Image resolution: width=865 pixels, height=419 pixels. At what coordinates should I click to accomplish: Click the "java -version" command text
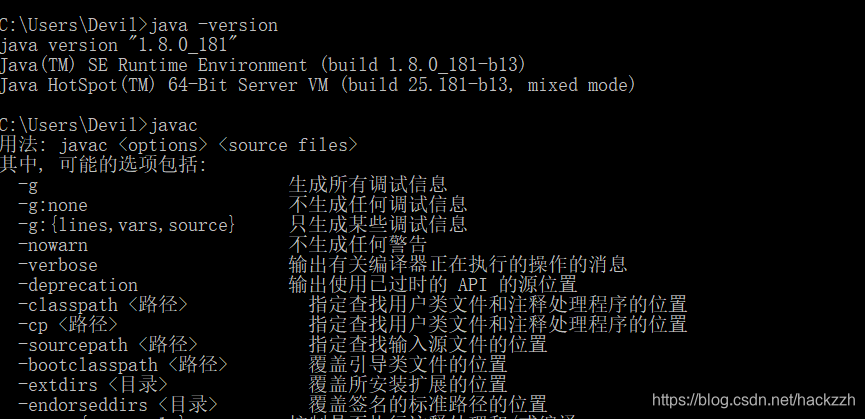214,25
